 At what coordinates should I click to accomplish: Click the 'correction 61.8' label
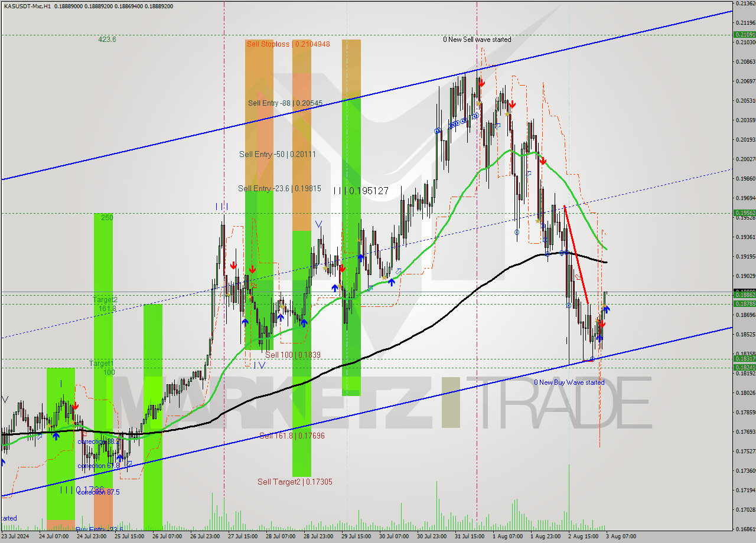pos(99,466)
